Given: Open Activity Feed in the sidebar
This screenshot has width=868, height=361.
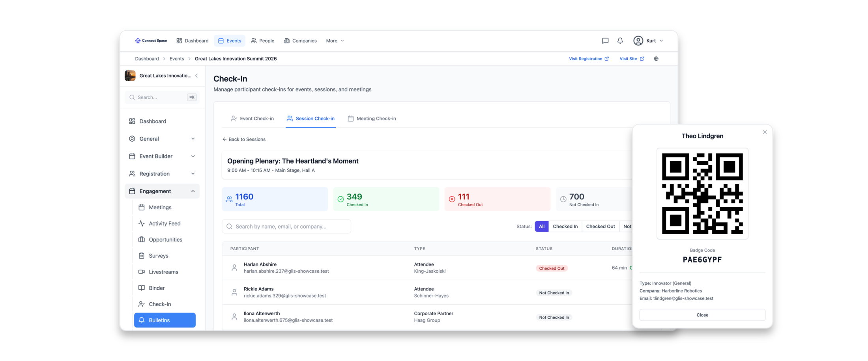Looking at the screenshot, I should coord(165,223).
